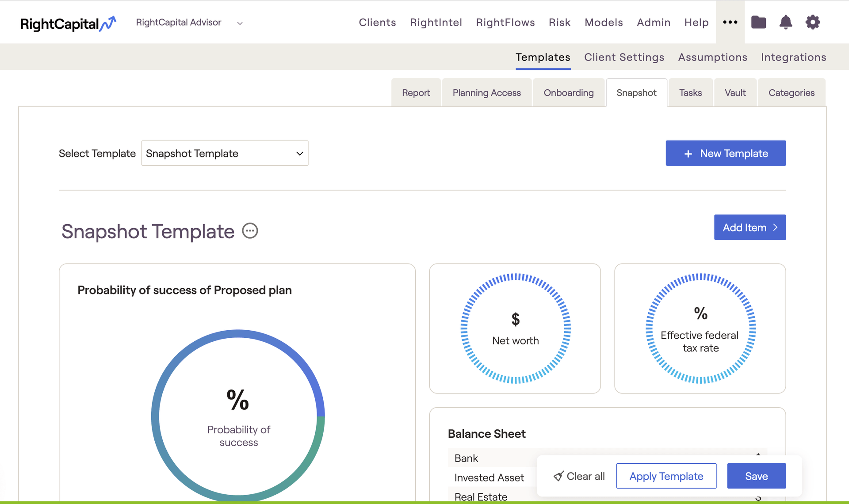Click the Invested Asset row

(608, 477)
